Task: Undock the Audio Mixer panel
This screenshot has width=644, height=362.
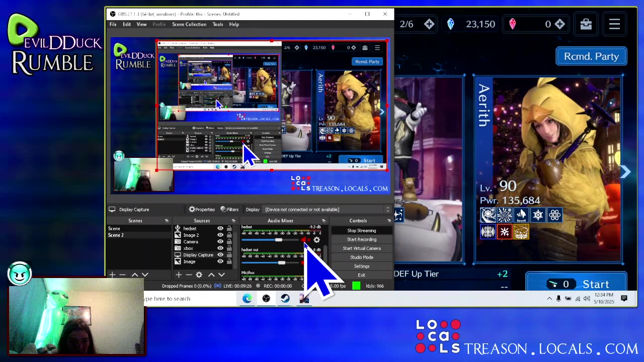Action: 324,221
